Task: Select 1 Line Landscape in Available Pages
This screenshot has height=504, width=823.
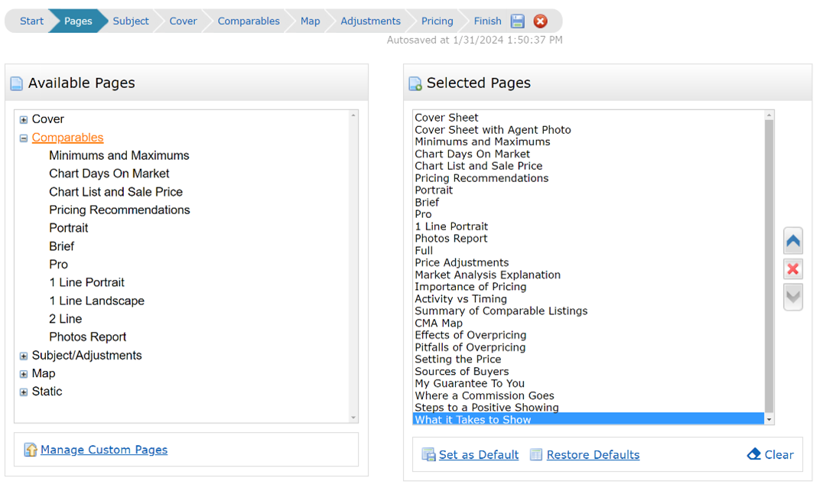Action: 96,301
